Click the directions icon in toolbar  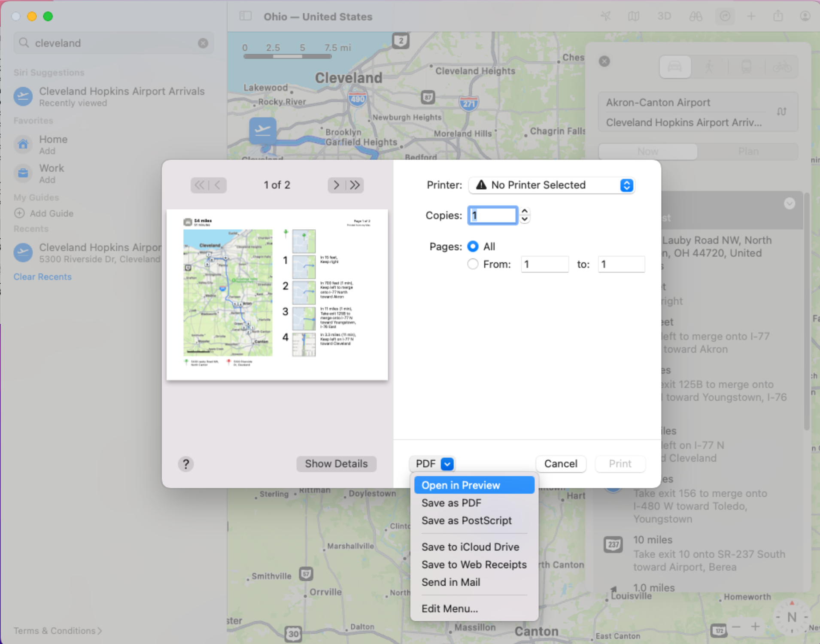pyautogui.click(x=725, y=16)
